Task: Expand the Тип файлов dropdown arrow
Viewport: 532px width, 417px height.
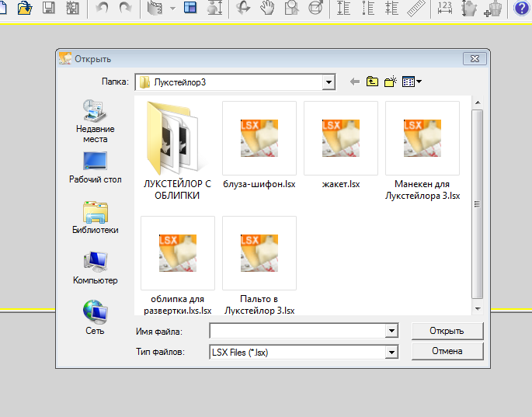Action: pos(391,353)
